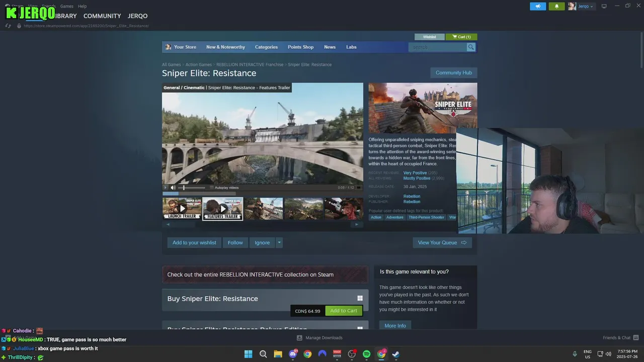Mute the trailer with the speaker icon
The height and width of the screenshot is (362, 644).
pos(173,188)
